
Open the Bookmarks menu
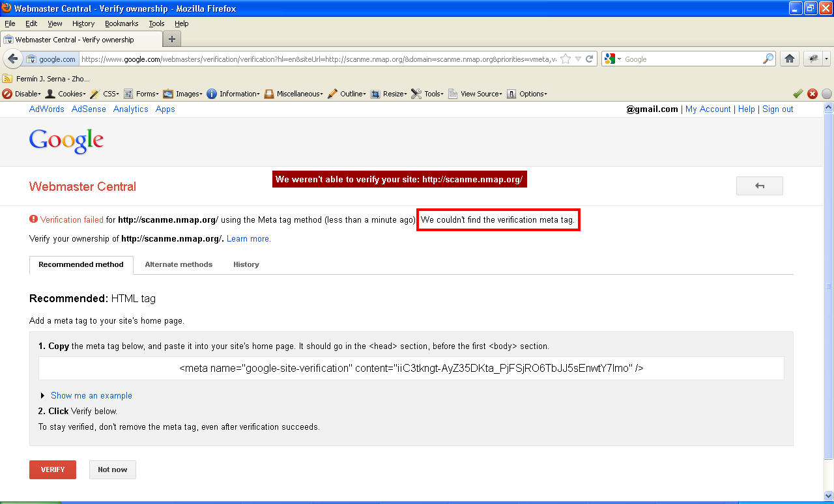[x=122, y=23]
